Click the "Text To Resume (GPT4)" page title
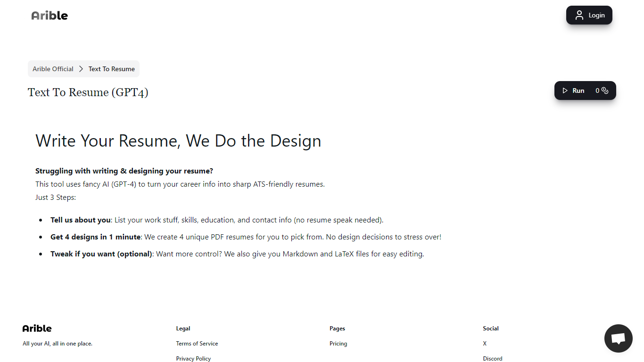 (x=88, y=92)
